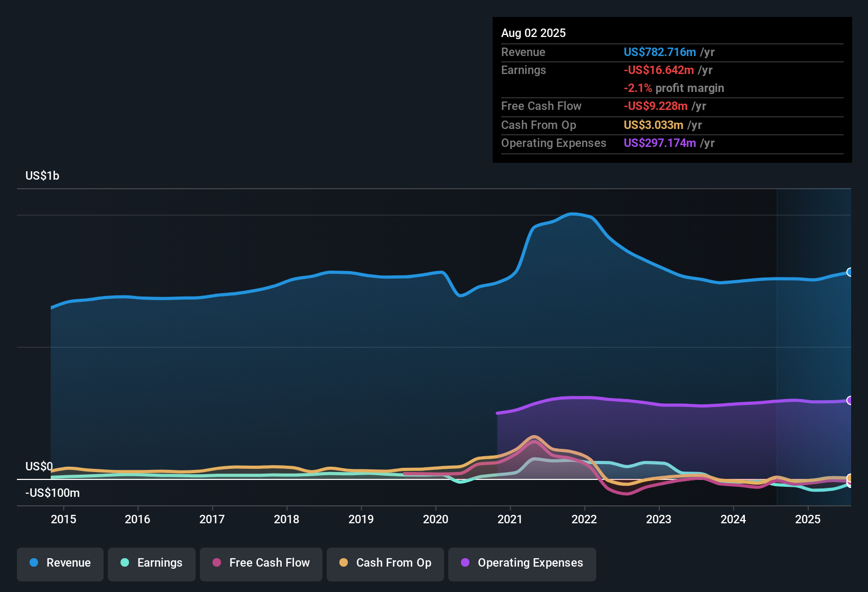Click the 2025 year label
Image resolution: width=868 pixels, height=592 pixels.
tap(808, 520)
